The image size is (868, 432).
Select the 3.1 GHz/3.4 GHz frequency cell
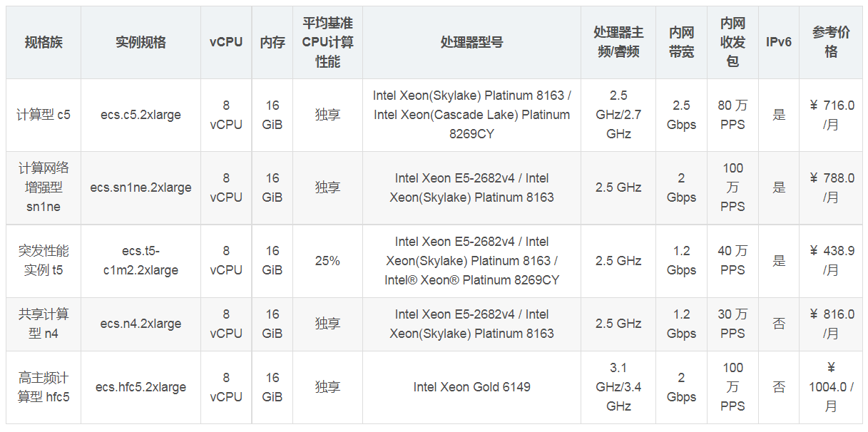point(618,387)
